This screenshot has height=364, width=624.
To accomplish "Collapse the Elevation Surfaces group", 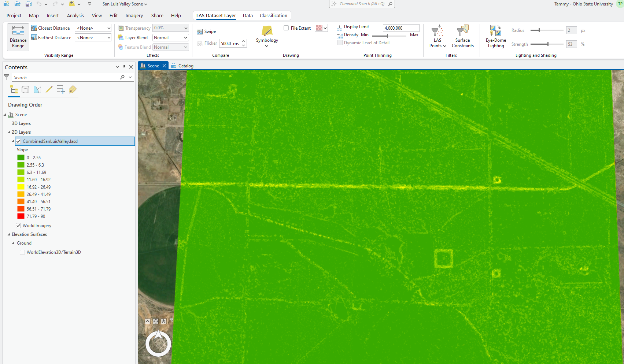I will [x=9, y=234].
